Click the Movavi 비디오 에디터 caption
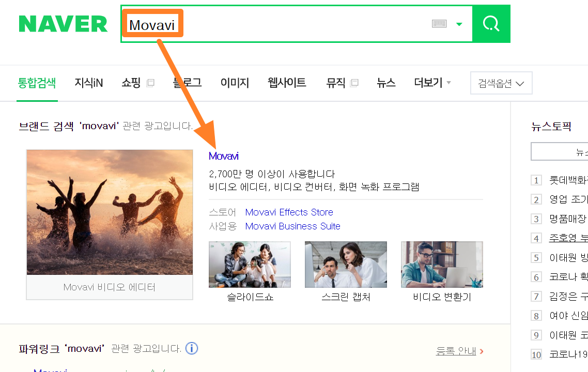This screenshot has height=372, width=588. coord(110,287)
